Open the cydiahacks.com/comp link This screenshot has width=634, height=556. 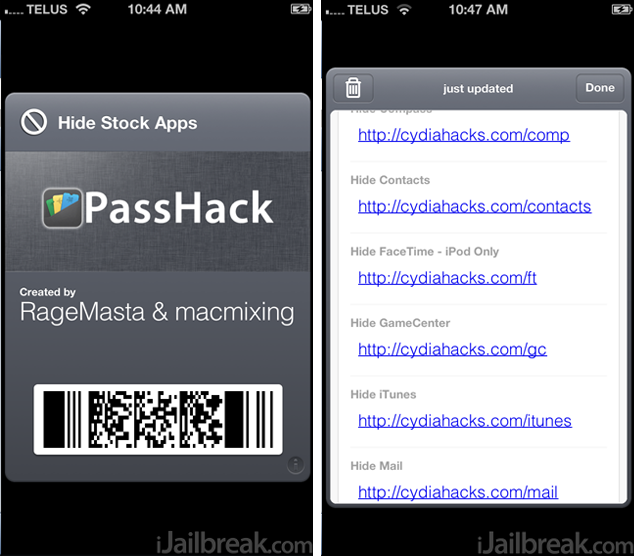pyautogui.click(x=464, y=135)
